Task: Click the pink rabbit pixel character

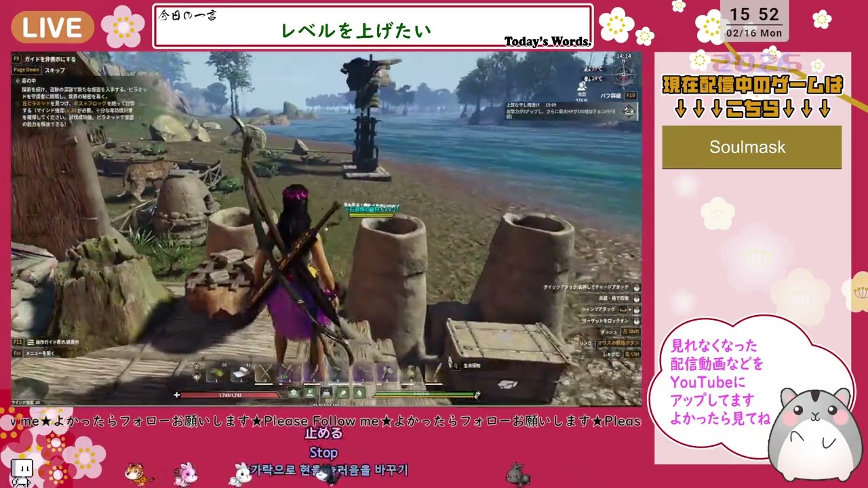Action: (185, 474)
